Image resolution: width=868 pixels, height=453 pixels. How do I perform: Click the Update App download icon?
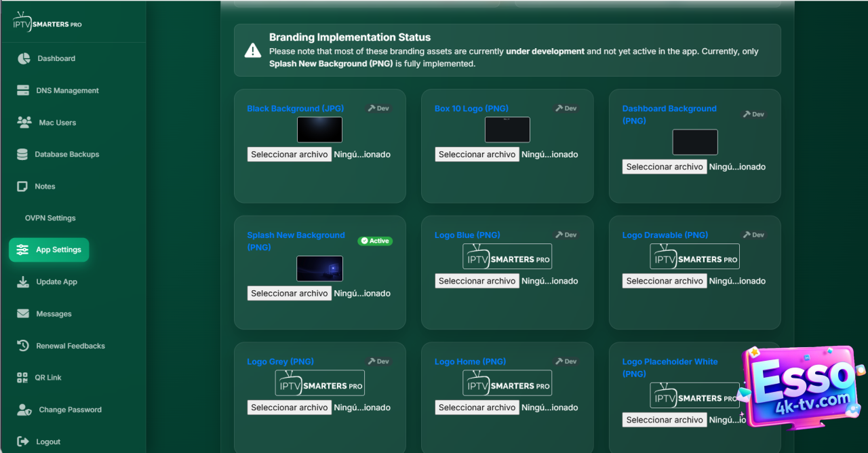(x=23, y=282)
